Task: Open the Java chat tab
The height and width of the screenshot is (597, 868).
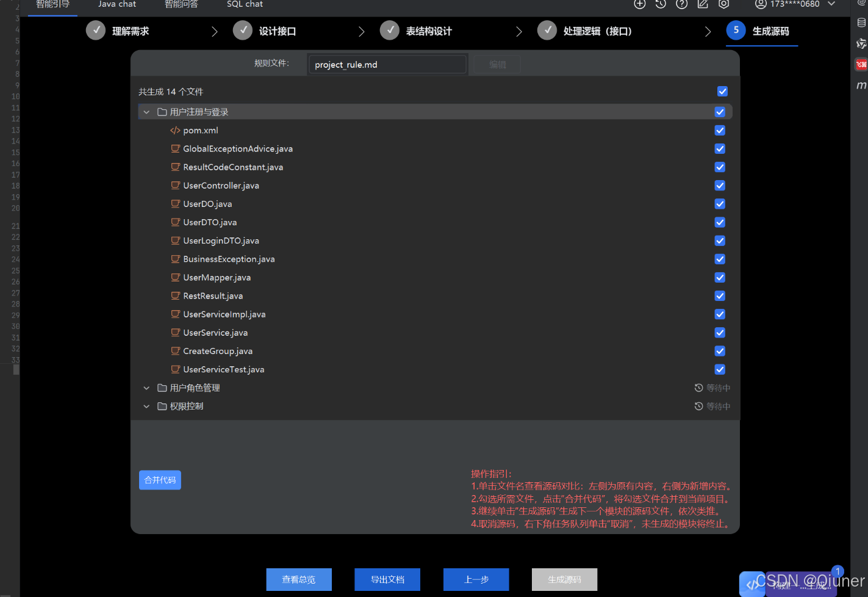Action: pyautogui.click(x=117, y=4)
